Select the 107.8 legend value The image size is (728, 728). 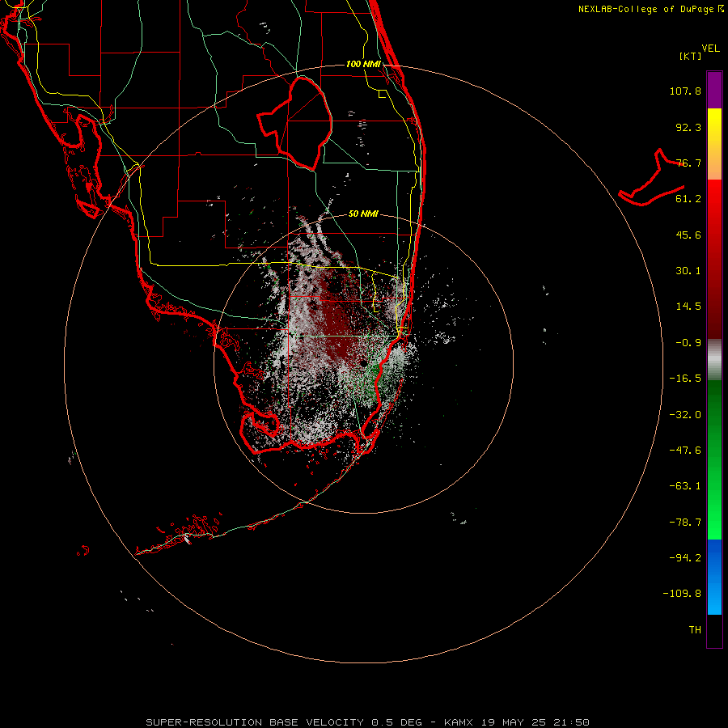coord(685,91)
